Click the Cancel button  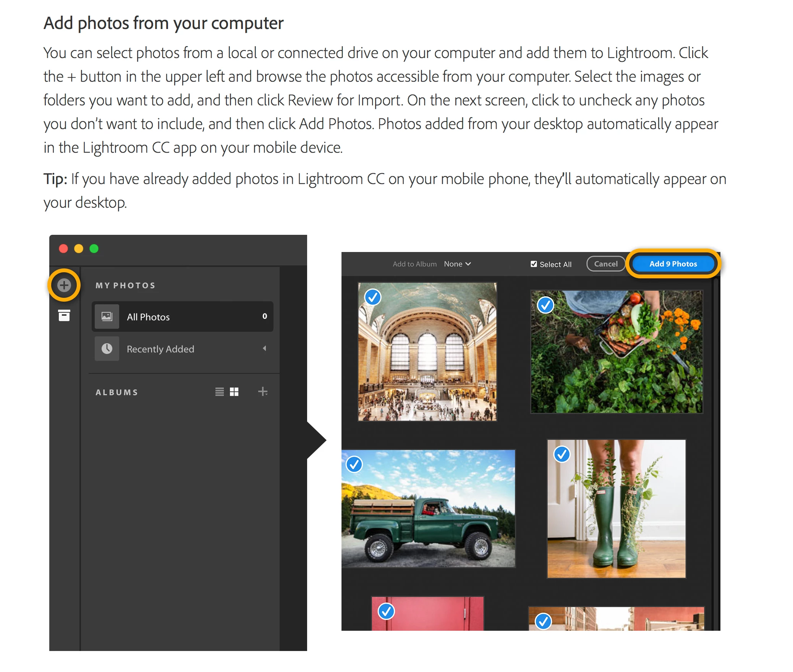[x=605, y=264]
